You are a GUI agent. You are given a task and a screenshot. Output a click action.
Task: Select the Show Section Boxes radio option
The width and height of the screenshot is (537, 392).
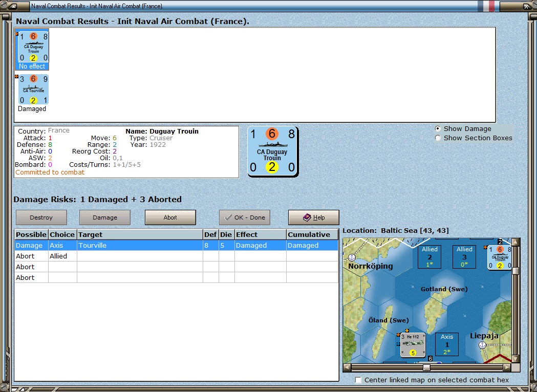point(438,138)
